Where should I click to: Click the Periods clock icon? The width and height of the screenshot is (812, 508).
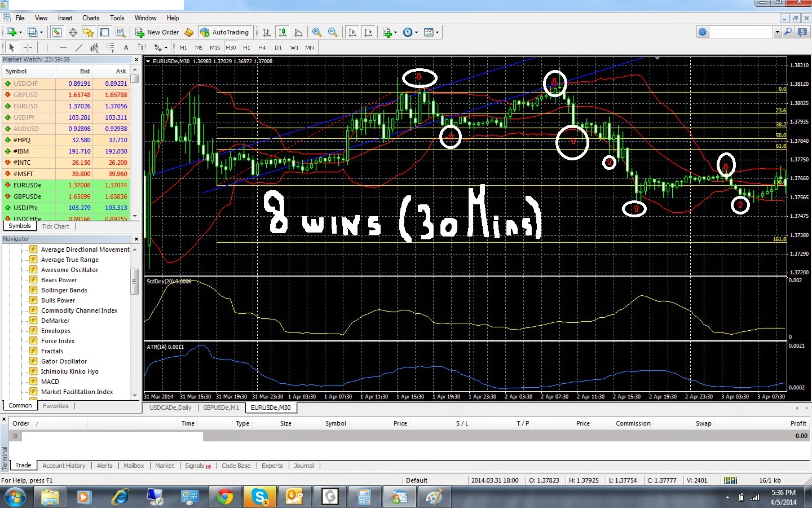point(408,32)
